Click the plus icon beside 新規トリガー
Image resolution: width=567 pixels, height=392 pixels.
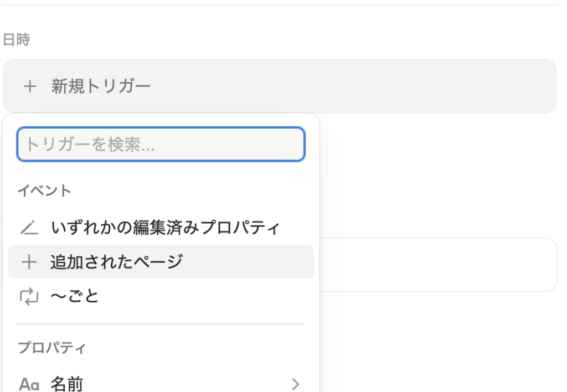point(29,86)
